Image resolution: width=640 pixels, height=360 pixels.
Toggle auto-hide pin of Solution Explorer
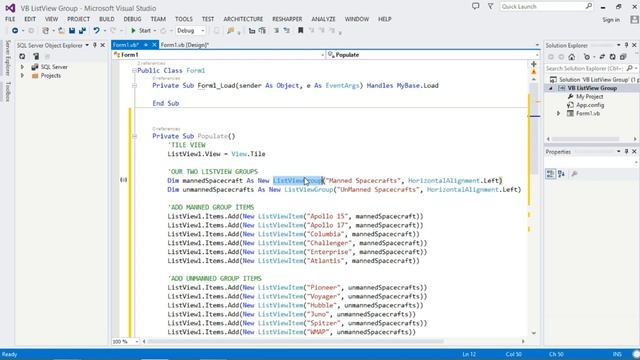(x=627, y=45)
